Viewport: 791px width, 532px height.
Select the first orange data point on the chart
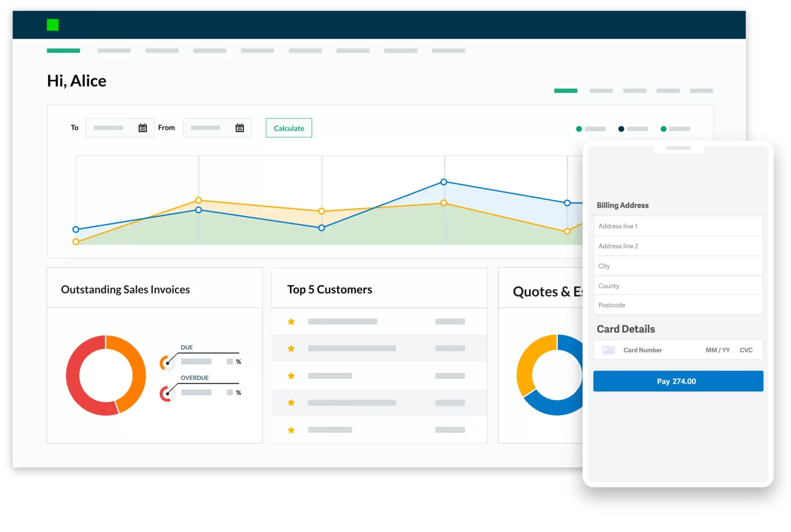pyautogui.click(x=76, y=241)
